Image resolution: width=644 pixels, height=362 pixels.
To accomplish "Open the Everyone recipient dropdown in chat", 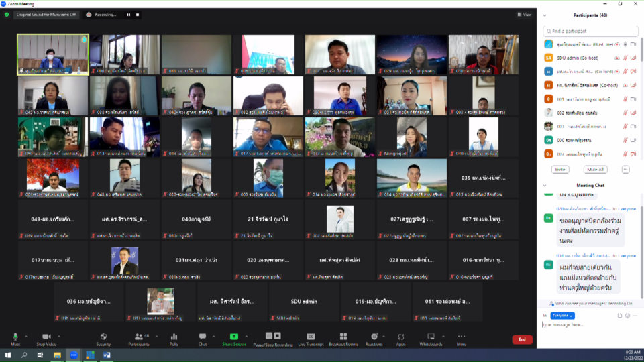I will [x=562, y=315].
